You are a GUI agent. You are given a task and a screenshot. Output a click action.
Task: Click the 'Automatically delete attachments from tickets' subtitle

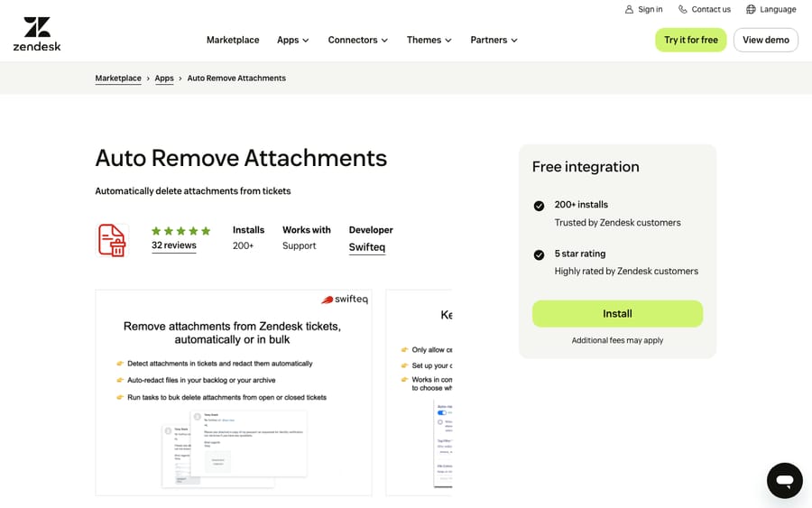(x=193, y=191)
